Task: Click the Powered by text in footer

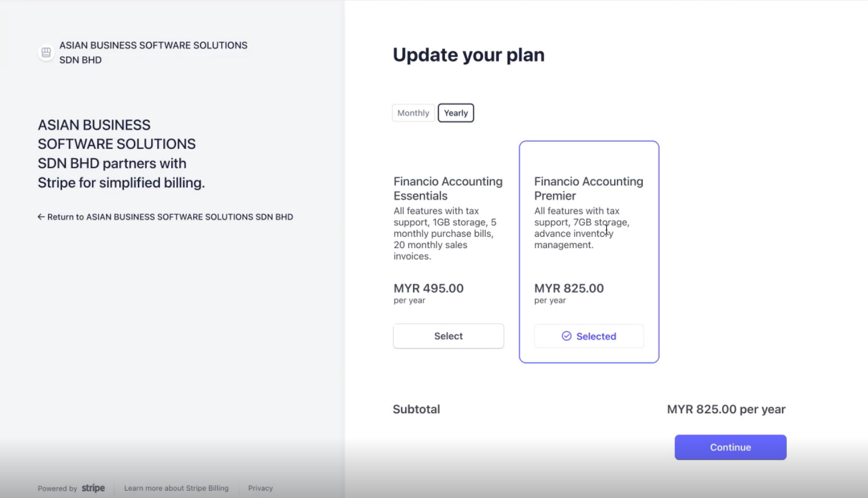Action: [x=57, y=488]
